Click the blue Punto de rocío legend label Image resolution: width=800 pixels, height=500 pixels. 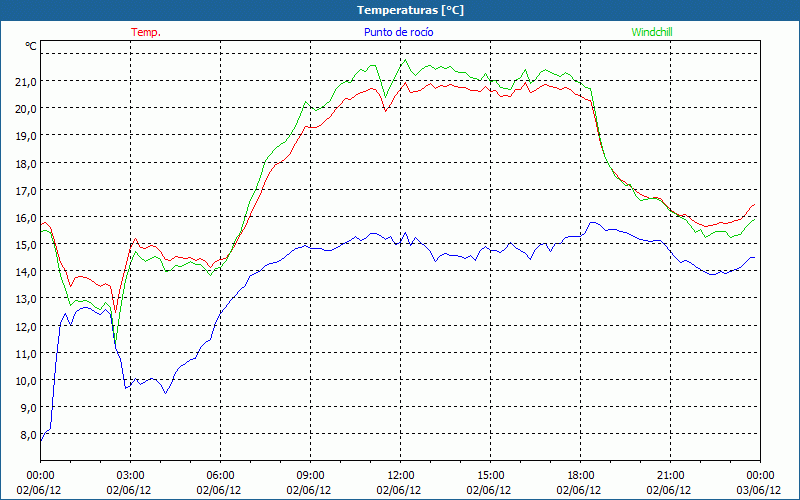(x=398, y=32)
